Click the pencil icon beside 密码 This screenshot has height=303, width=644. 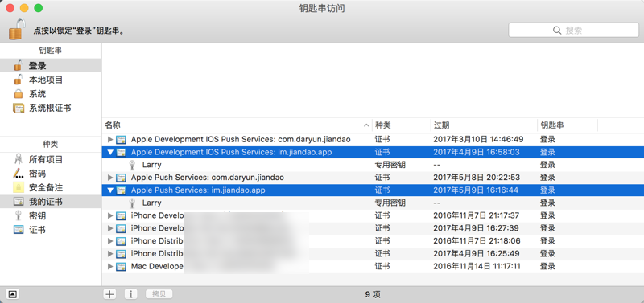coord(19,174)
